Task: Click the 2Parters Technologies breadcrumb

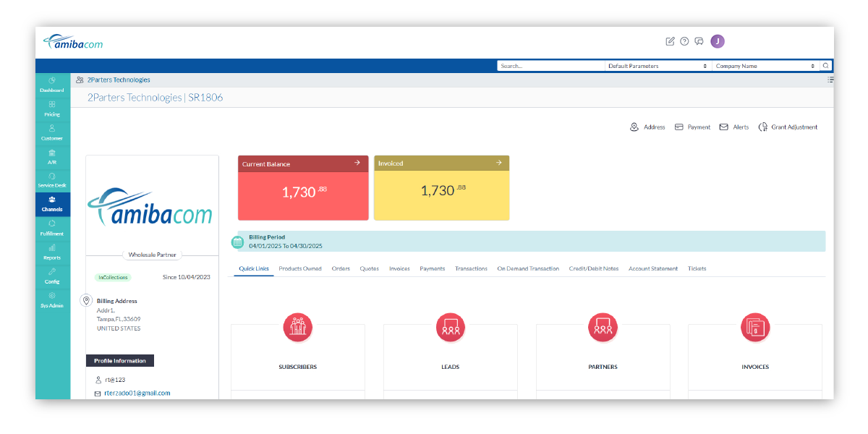Action: 119,80
